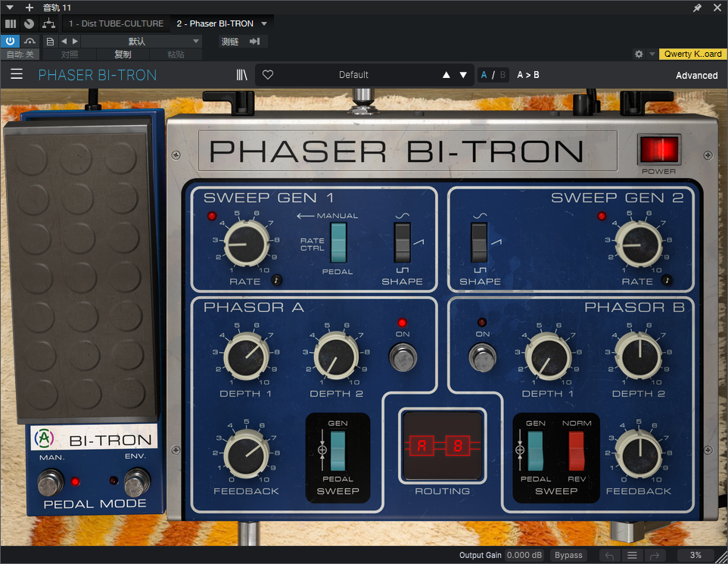This screenshot has height=564, width=728.
Task: Toggle Sweep Gen 2 tempo sync note icon
Action: tap(667, 279)
